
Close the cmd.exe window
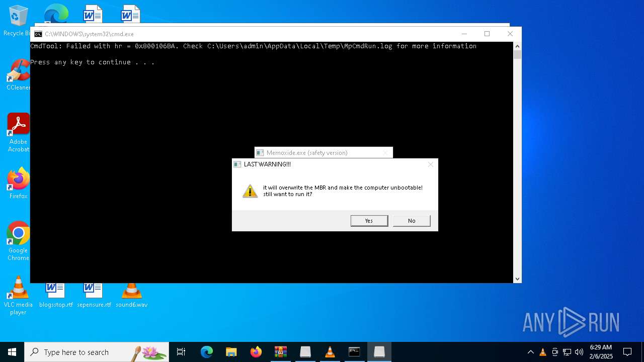tap(510, 34)
